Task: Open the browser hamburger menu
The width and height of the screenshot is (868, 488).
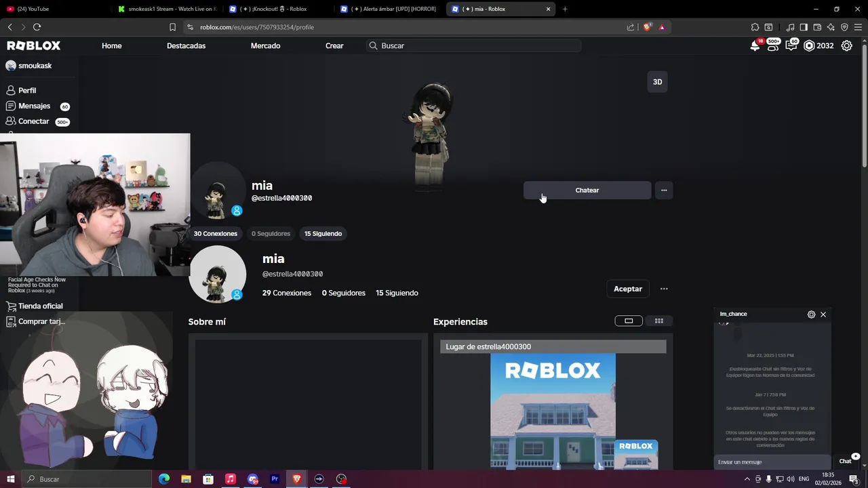Action: click(858, 27)
